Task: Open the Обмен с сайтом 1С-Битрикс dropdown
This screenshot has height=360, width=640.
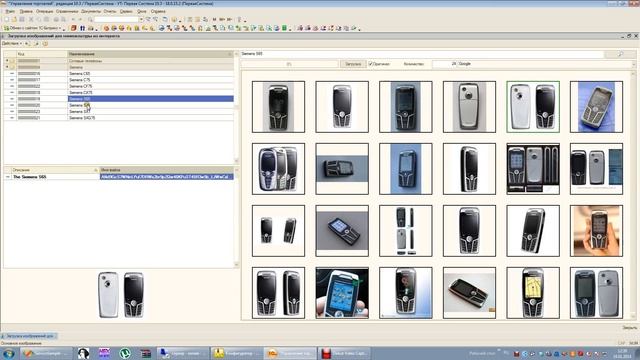Action: (34, 28)
